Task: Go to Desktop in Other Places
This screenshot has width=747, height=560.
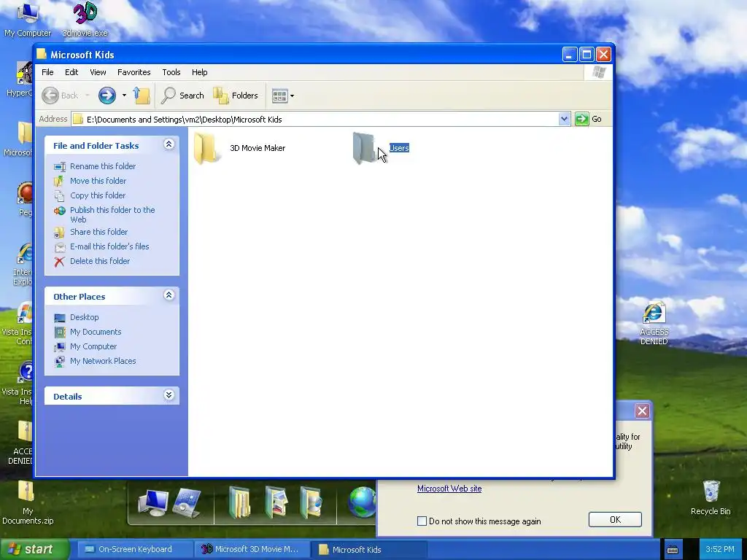Action: 84,317
